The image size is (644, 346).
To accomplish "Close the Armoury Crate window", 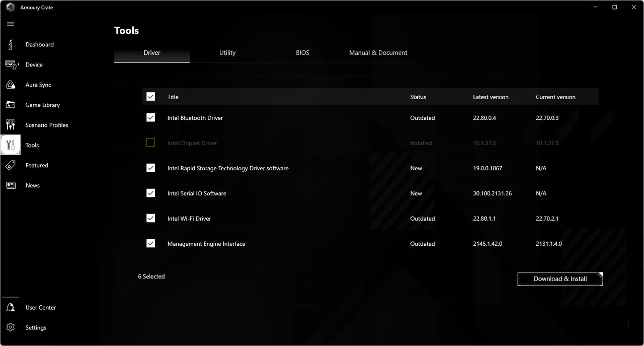I will [x=633, y=8].
